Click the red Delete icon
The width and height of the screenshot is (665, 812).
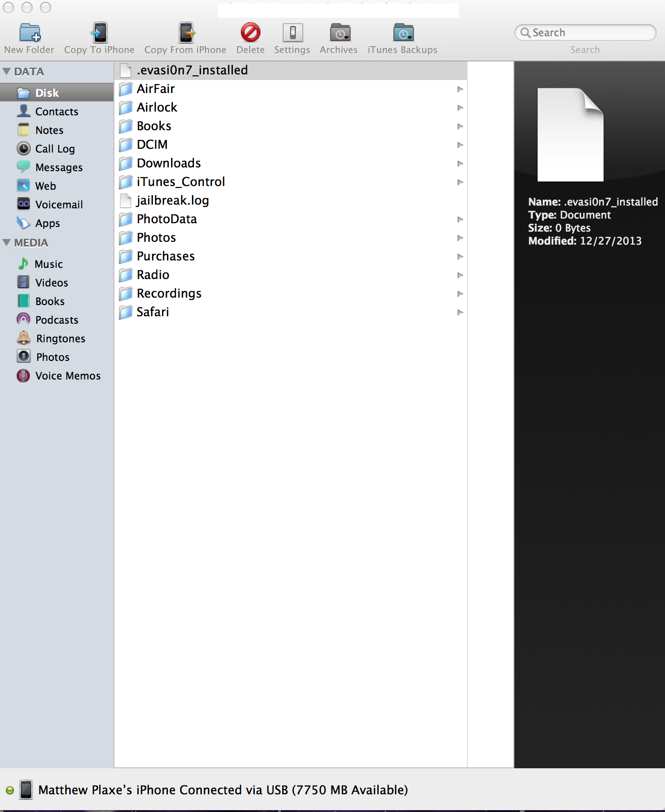pos(251,33)
